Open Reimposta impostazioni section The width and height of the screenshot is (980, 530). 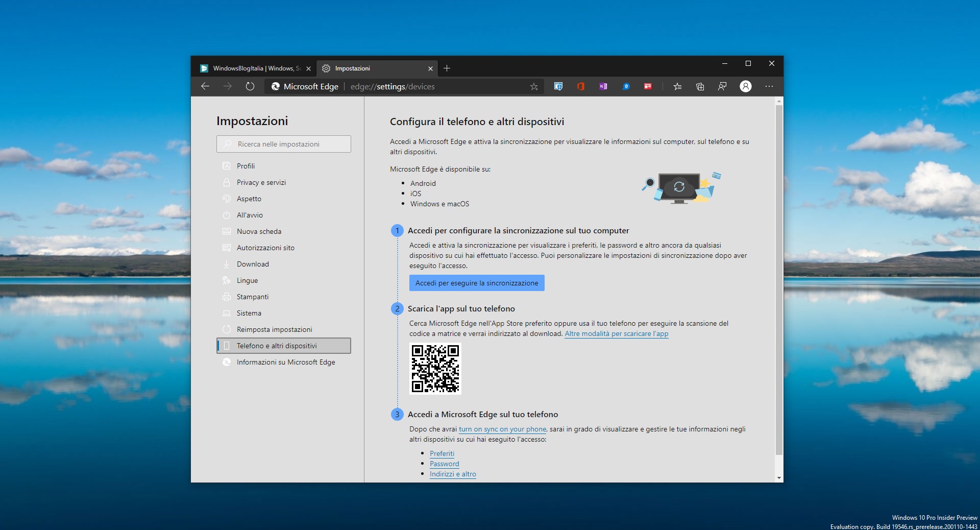(x=284, y=329)
